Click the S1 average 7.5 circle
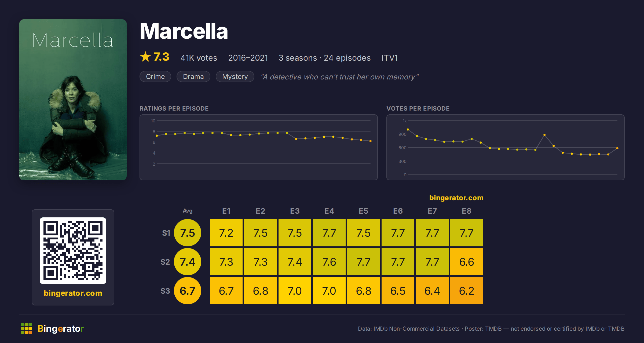The image size is (644, 343). click(x=188, y=233)
